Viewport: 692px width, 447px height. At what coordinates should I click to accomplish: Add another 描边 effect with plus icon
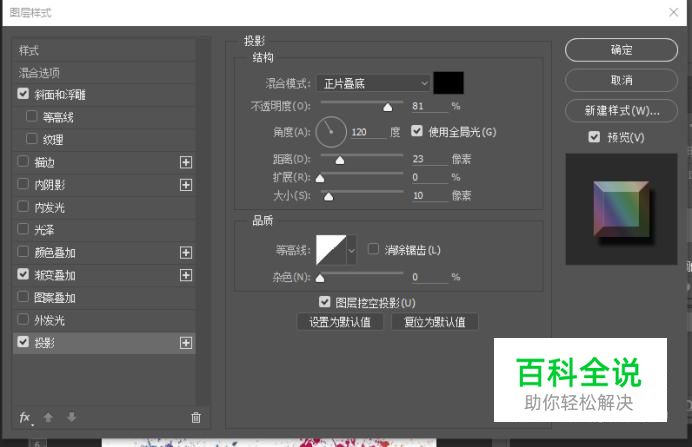pos(186,162)
